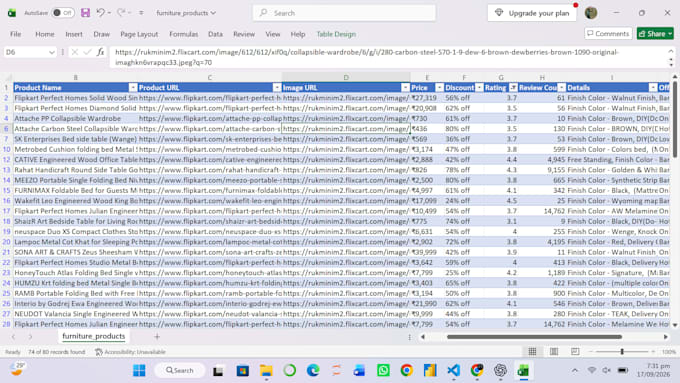Click Upgrade your plan button

coord(532,13)
